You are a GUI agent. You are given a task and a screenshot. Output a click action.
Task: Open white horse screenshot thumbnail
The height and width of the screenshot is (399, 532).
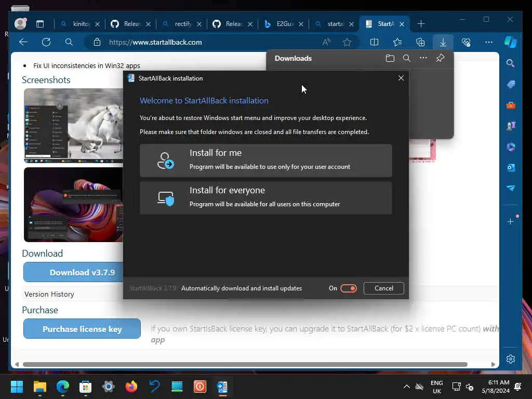pos(73,126)
